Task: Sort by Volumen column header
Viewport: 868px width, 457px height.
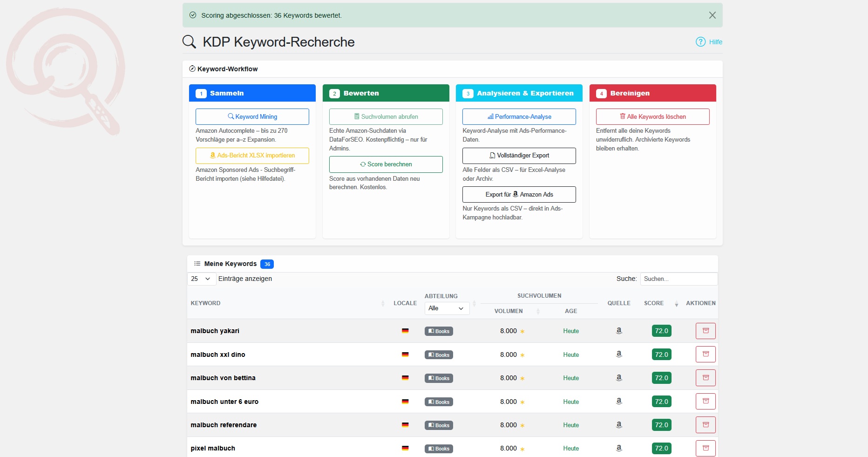Action: pyautogui.click(x=512, y=311)
